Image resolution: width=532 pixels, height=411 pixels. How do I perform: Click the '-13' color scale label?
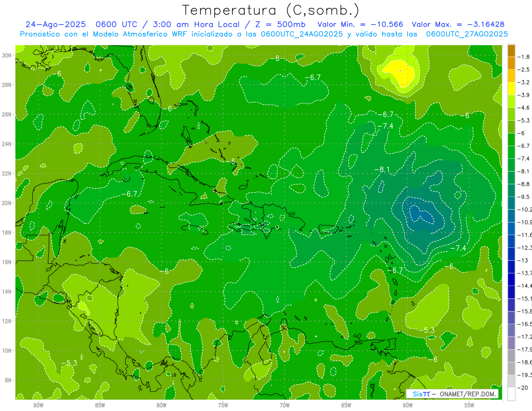point(522,260)
